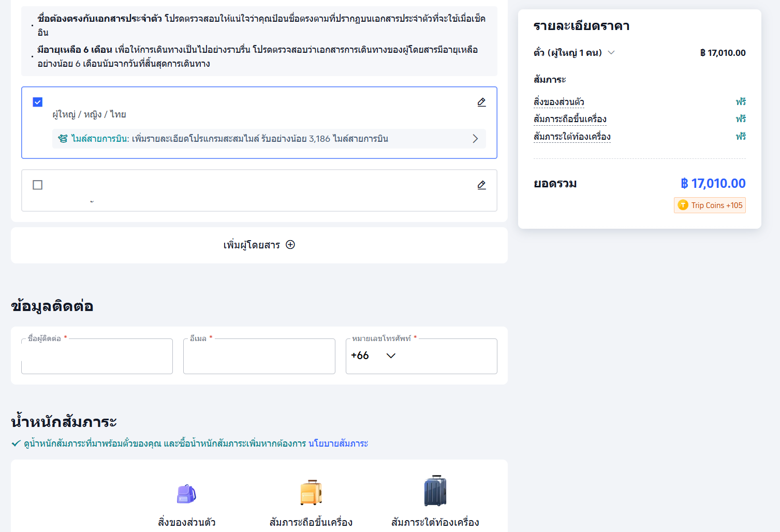Click the plus icon next to เพิ่มผู้โดยสาร
Image resolution: width=780 pixels, height=532 pixels.
coord(290,244)
